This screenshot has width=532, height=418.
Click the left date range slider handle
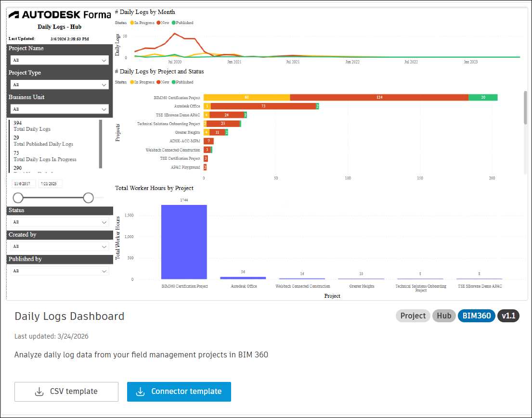point(18,198)
